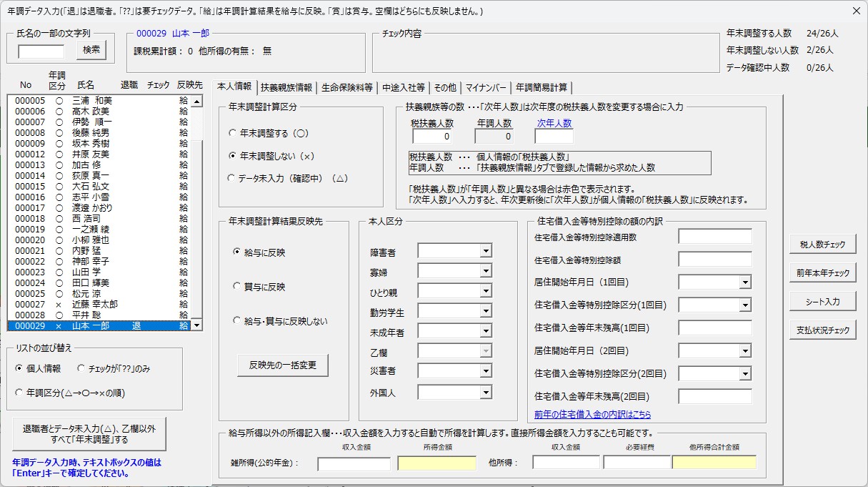This screenshot has width=868, height=487.
Task: Open 前年の住宅借入金の内訳 link
Action: click(592, 415)
